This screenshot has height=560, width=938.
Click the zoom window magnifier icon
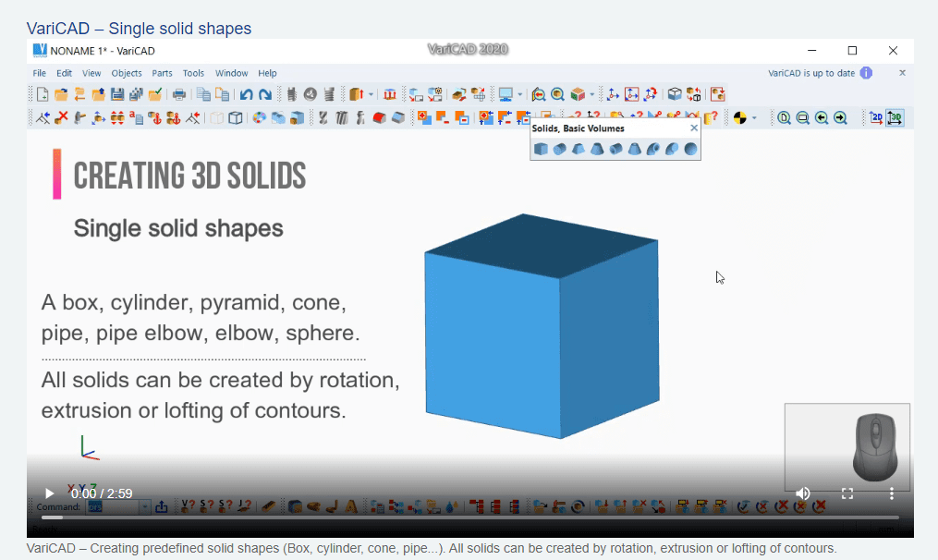pos(803,118)
